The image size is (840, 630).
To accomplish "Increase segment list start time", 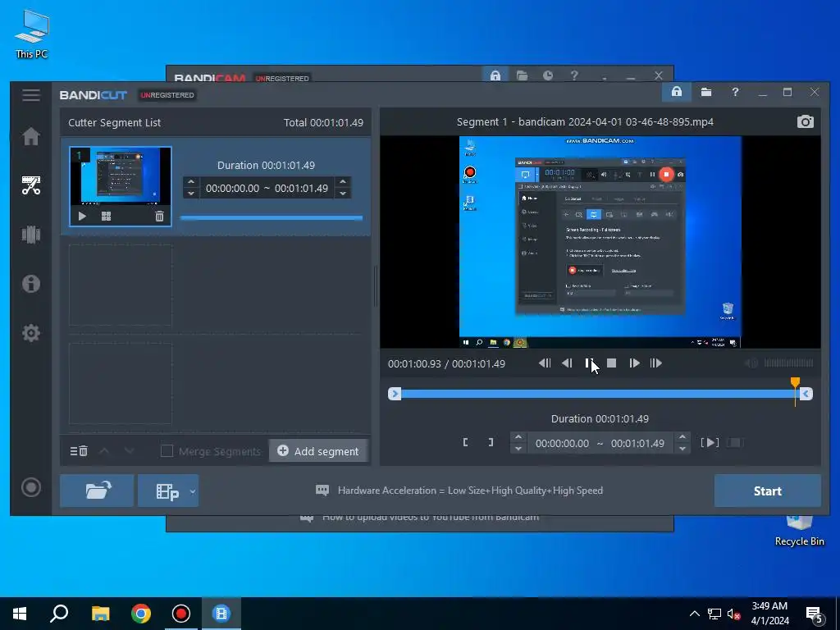I will pos(191,182).
